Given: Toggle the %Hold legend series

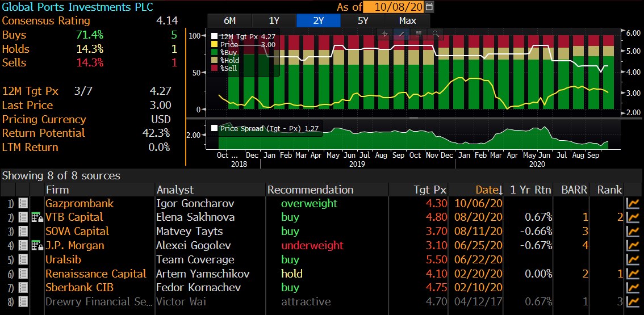Looking at the screenshot, I should 225,60.
